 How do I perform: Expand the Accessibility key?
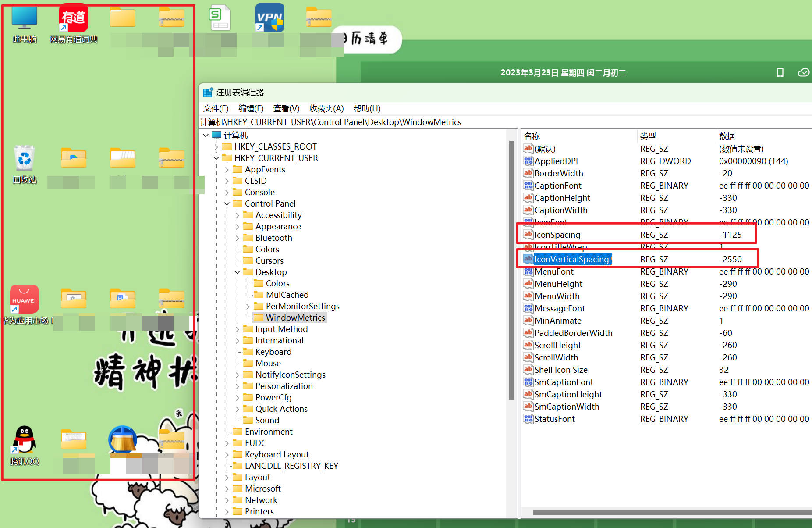pyautogui.click(x=238, y=215)
